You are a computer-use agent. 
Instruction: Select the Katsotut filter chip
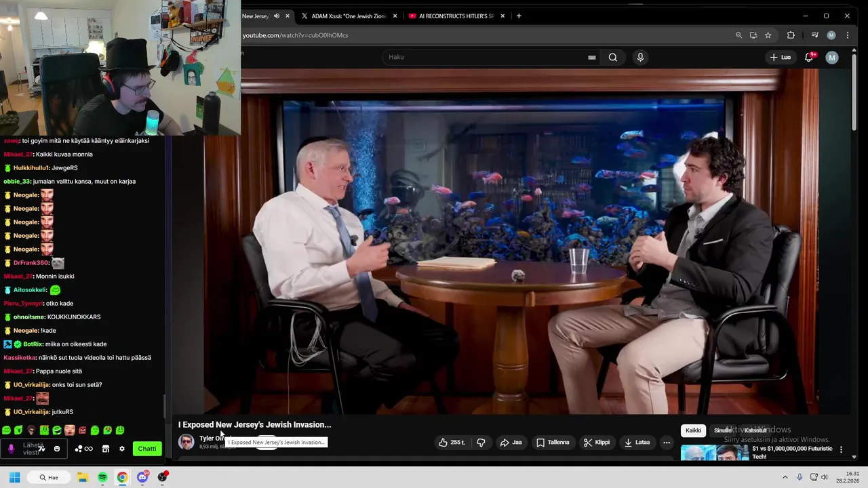pyautogui.click(x=755, y=430)
